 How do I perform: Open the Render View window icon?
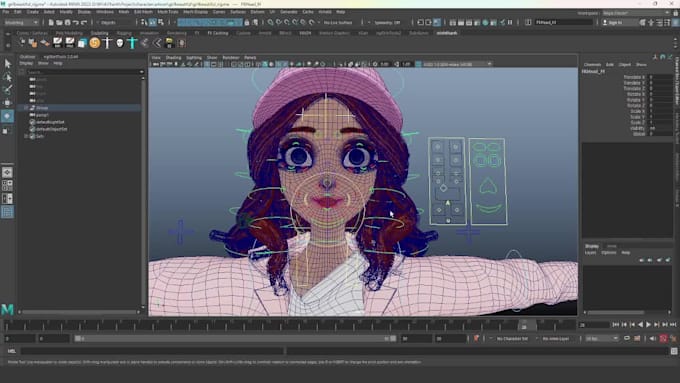(x=452, y=22)
